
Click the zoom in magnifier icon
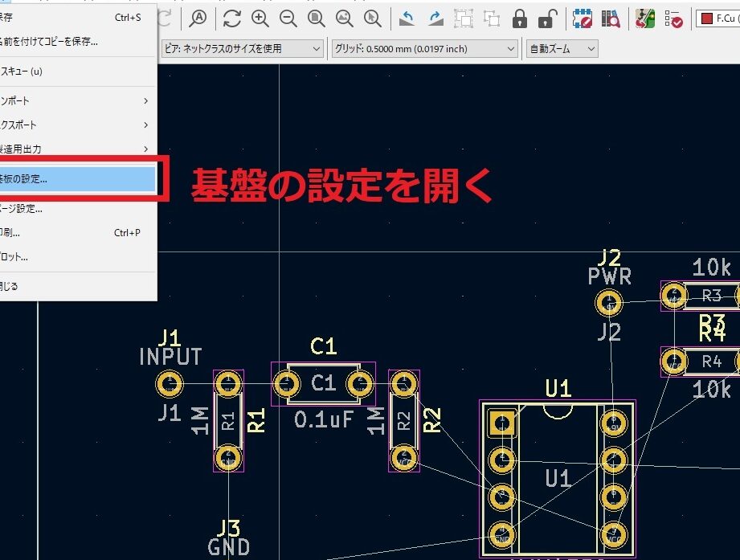pos(260,18)
